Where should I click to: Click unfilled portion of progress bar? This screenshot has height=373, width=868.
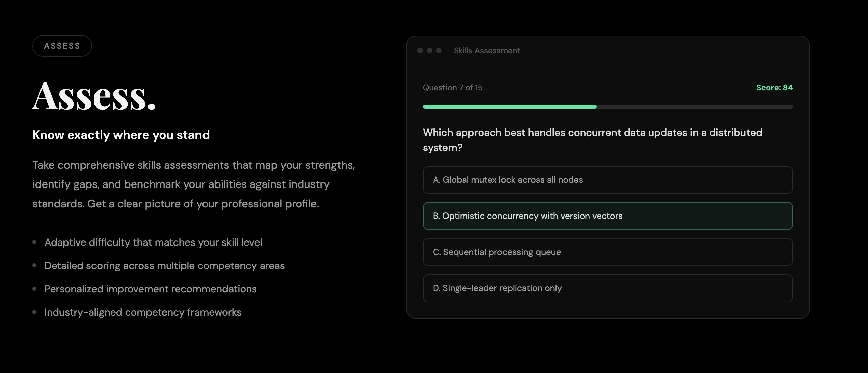pos(695,107)
